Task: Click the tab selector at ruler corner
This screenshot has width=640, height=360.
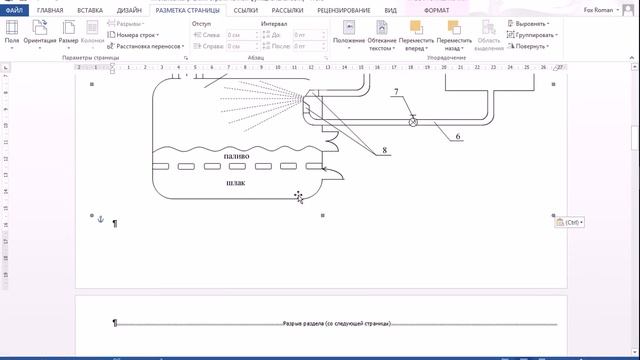Action: tap(5, 68)
